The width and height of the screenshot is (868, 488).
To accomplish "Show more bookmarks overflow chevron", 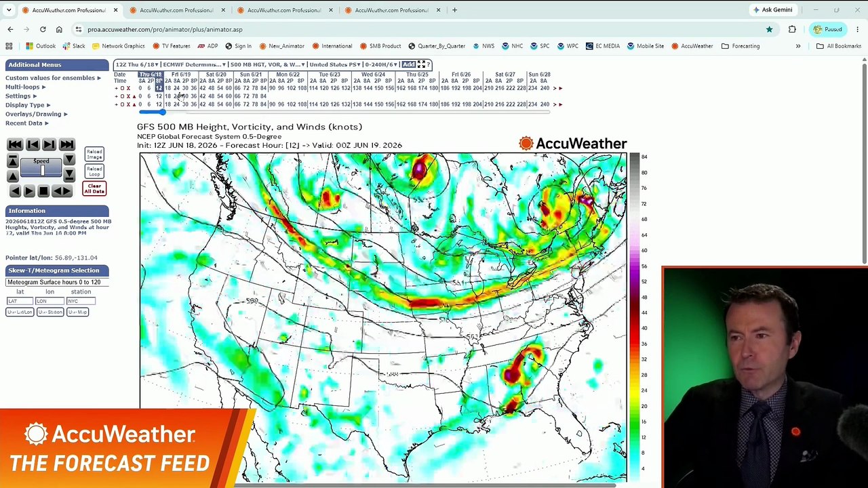I will [798, 46].
